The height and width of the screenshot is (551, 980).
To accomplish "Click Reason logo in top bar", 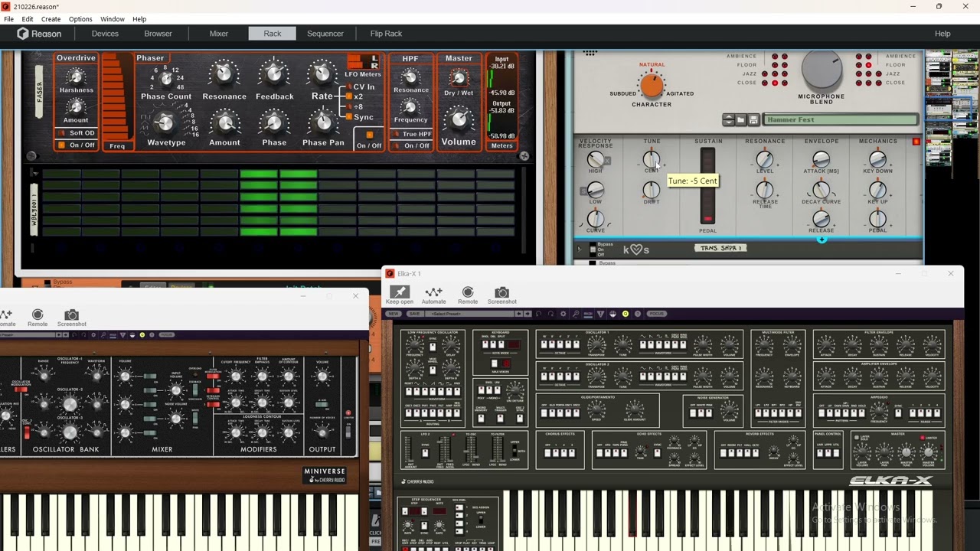I will pyautogui.click(x=39, y=34).
